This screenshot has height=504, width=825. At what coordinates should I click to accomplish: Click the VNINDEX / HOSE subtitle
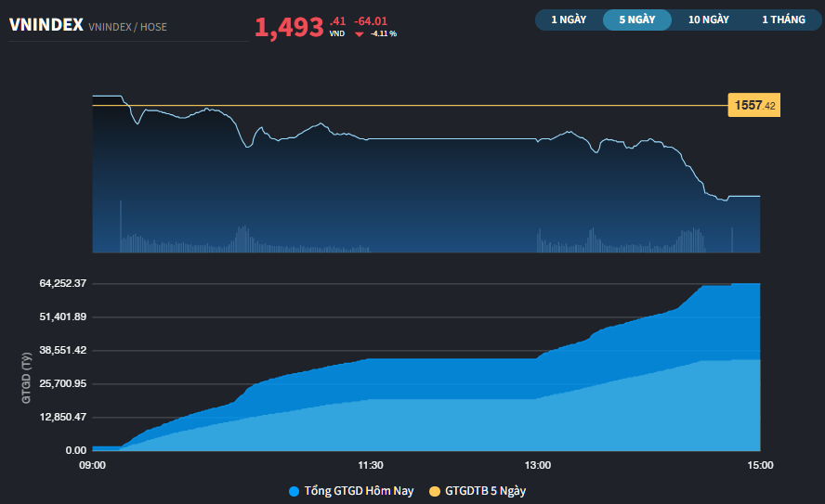128,28
